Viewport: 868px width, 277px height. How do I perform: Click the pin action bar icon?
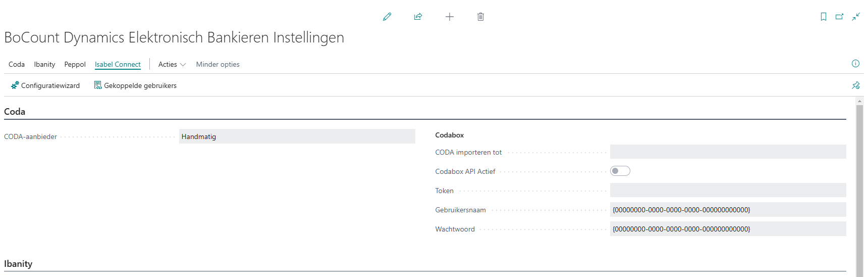(x=855, y=85)
